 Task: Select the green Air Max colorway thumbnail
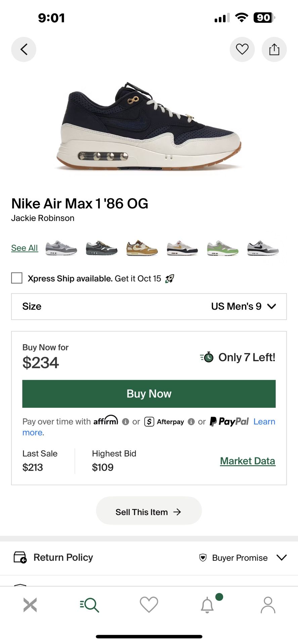[222, 248]
